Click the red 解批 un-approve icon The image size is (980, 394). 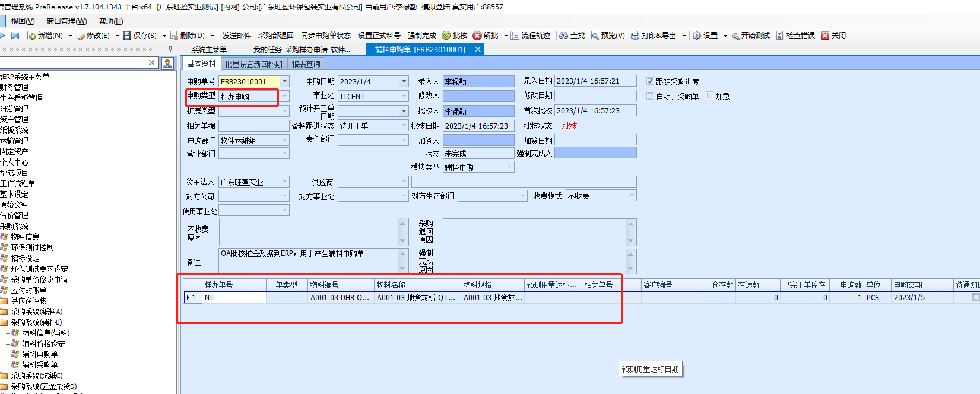[477, 36]
